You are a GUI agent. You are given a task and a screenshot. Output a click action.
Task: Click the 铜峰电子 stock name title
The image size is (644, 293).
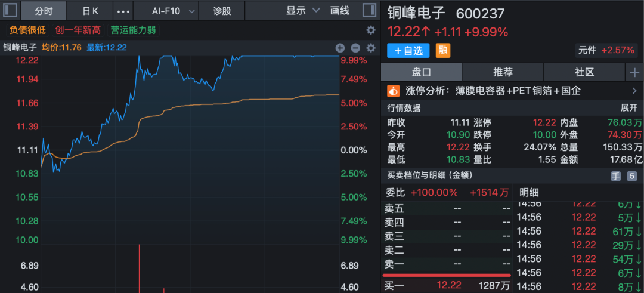[416, 13]
